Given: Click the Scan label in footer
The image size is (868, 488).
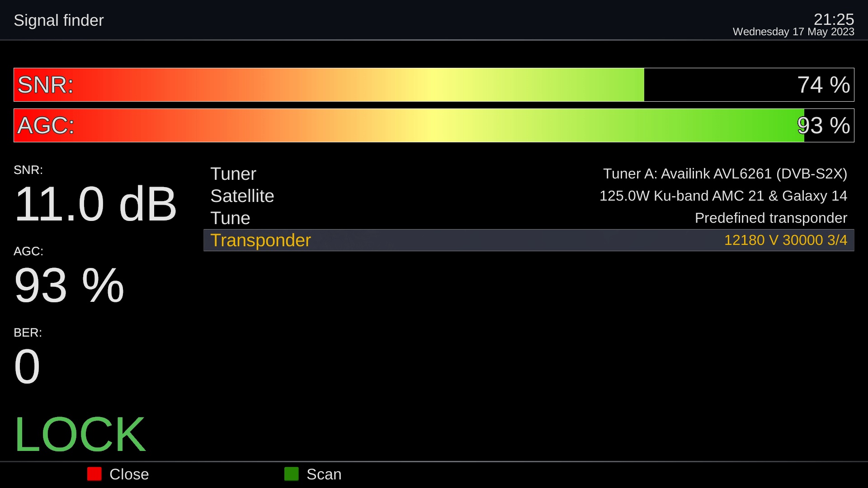Looking at the screenshot, I should click(324, 474).
